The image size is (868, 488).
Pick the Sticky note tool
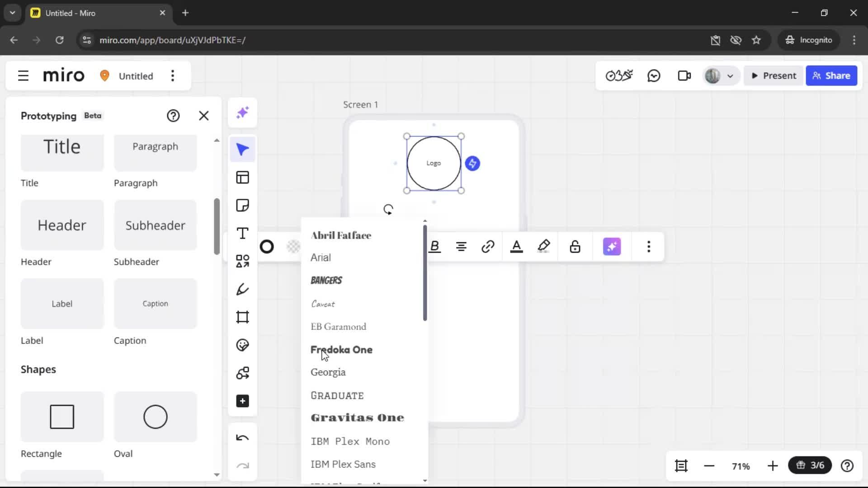coord(243,206)
